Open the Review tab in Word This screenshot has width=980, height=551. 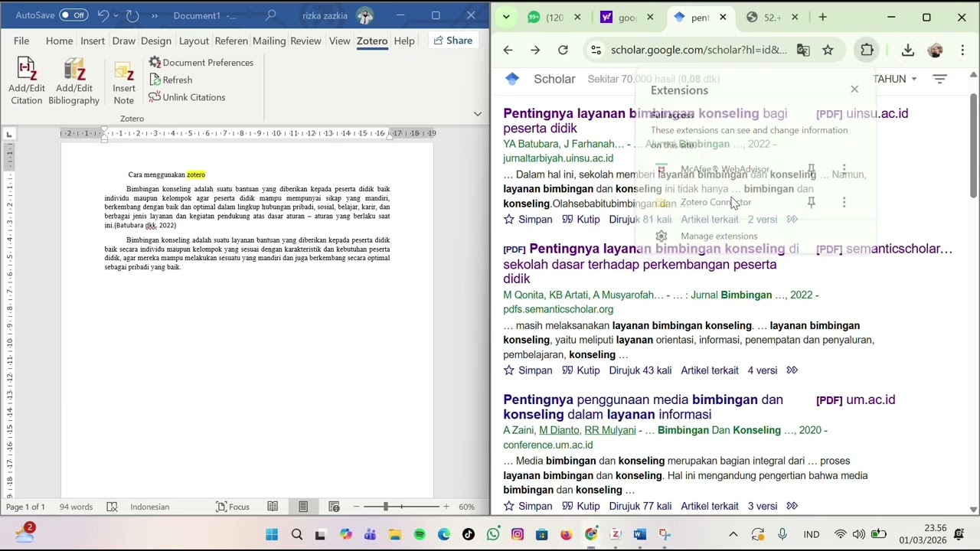point(305,41)
